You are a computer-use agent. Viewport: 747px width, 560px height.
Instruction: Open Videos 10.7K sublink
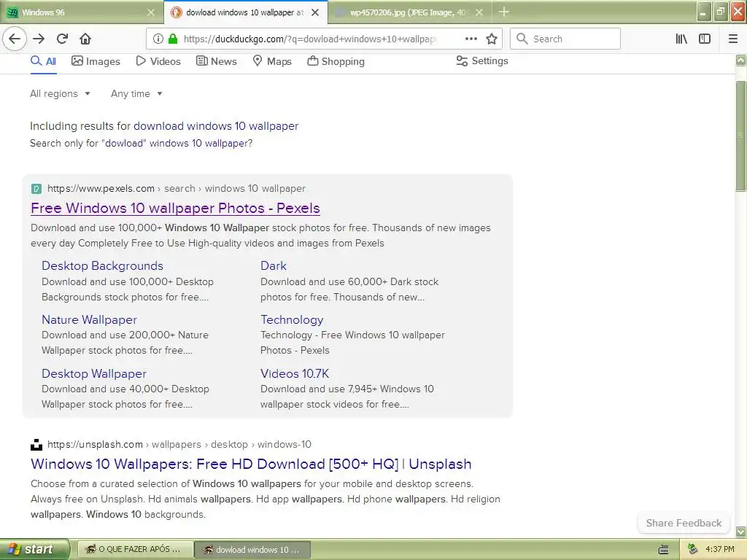pos(295,374)
